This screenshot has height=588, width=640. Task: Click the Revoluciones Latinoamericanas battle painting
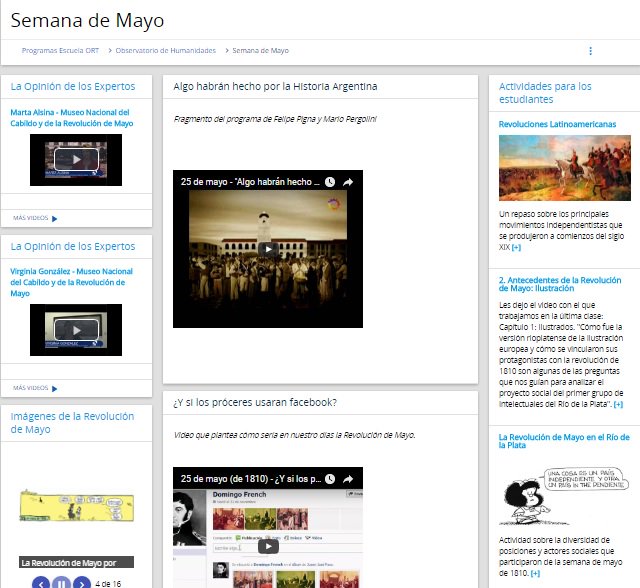(x=564, y=168)
